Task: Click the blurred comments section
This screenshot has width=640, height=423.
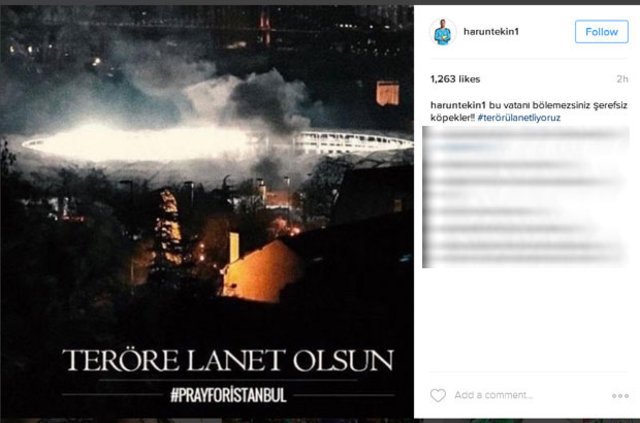Action: coord(526,197)
